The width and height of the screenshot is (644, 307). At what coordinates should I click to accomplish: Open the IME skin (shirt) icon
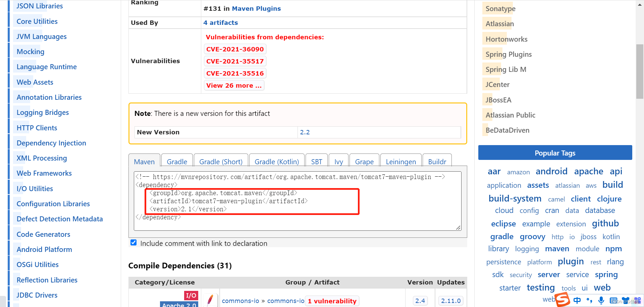[x=626, y=300]
